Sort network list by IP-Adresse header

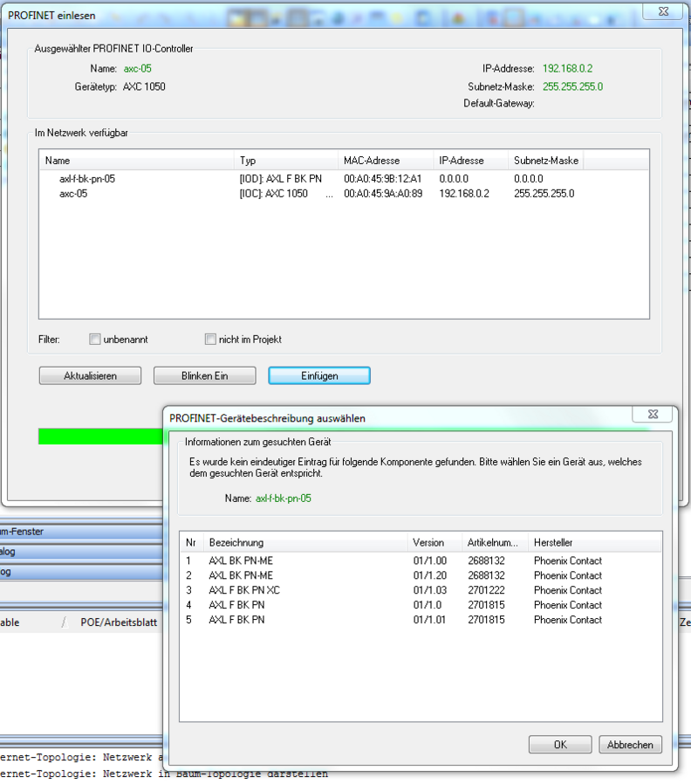462,161
